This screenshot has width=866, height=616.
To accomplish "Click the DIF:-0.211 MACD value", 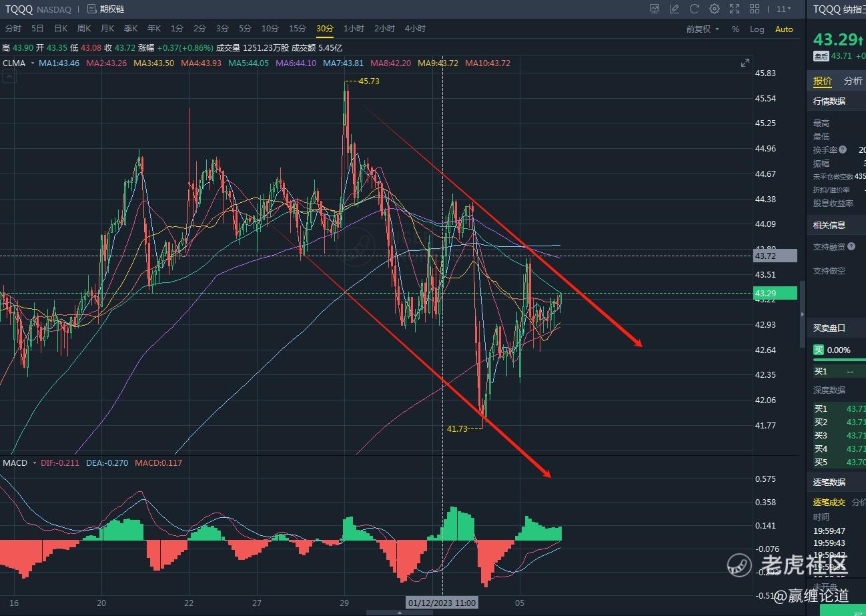I will [60, 463].
